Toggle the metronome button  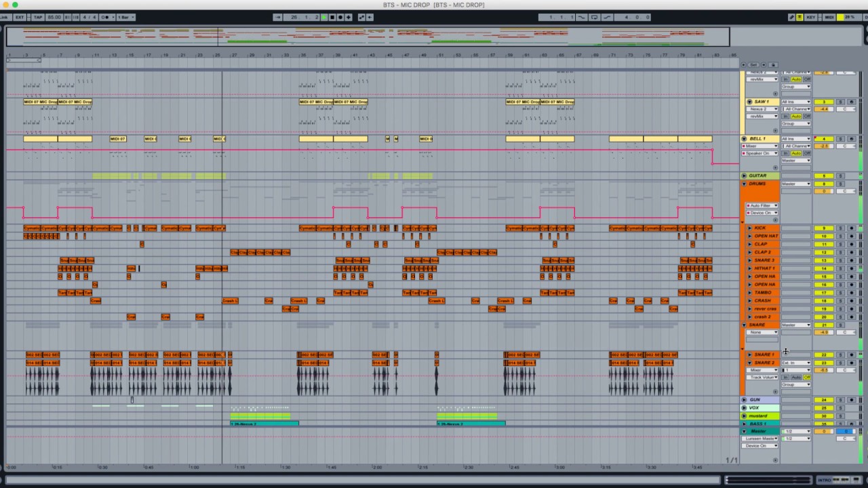coord(104,17)
